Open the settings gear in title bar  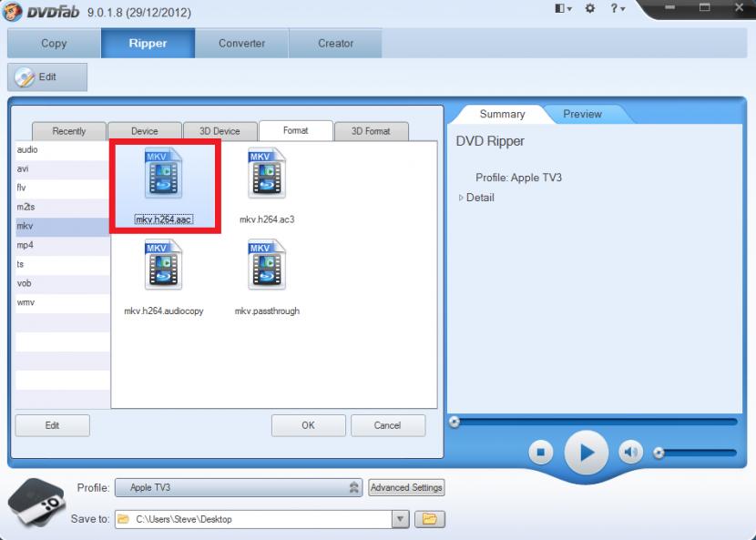click(x=589, y=8)
